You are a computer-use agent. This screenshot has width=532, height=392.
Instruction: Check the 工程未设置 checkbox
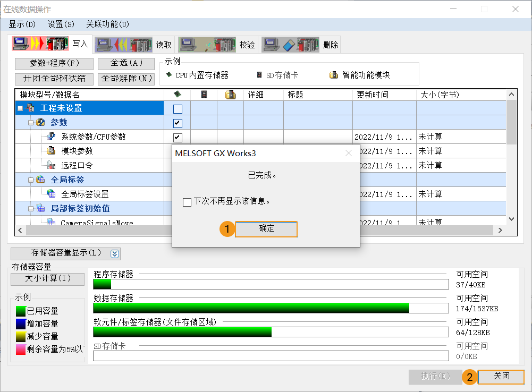click(x=177, y=108)
